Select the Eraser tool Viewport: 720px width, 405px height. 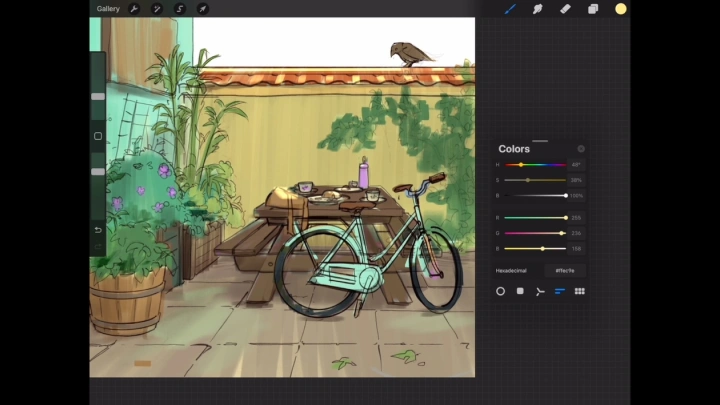click(565, 9)
